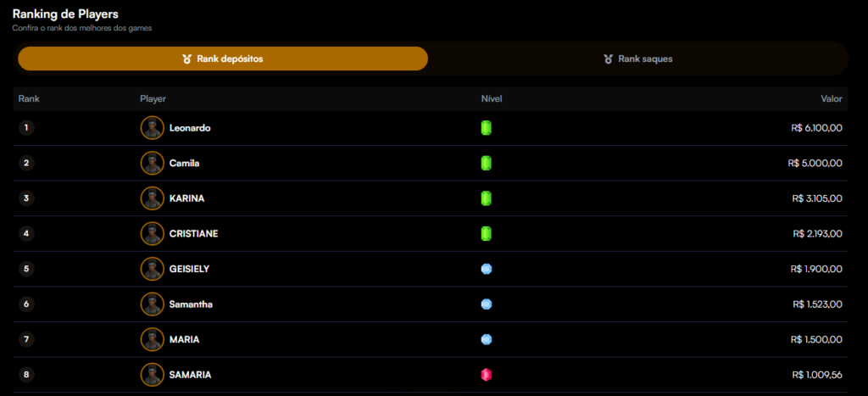The width and height of the screenshot is (868, 396).
Task: Click the green gem level icon for Leonardo
Action: pyautogui.click(x=486, y=128)
